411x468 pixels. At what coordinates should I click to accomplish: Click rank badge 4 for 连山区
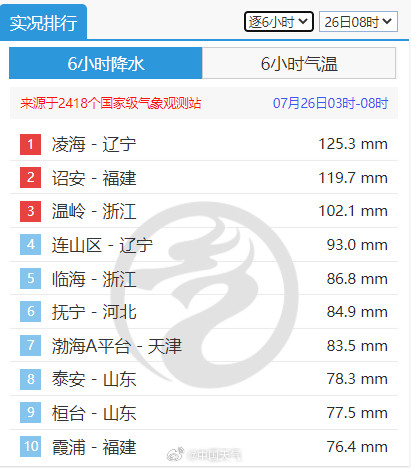tap(30, 245)
